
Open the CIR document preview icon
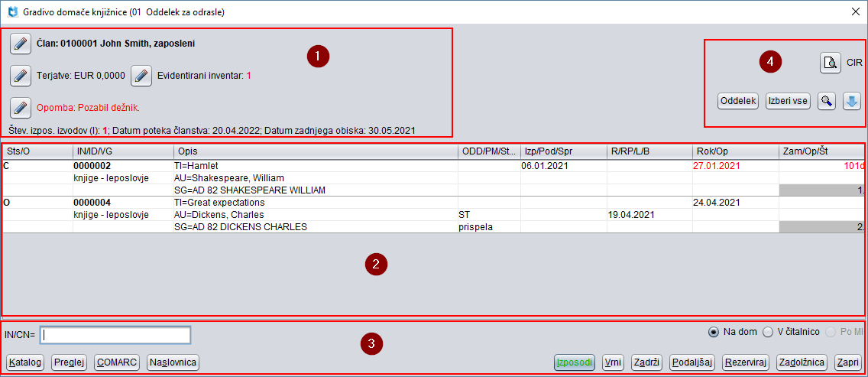tap(831, 63)
